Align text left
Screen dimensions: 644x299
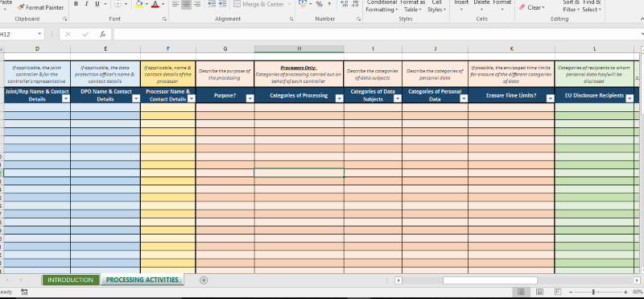175,4
